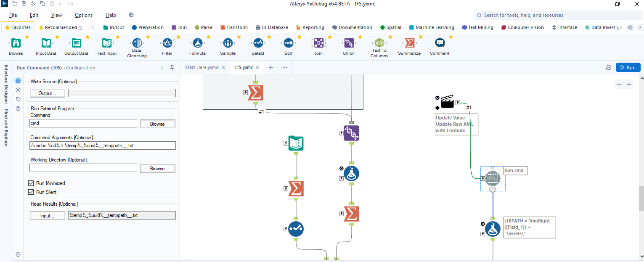Click the Filter tool in Favorites
Image resolution: width=644 pixels, height=262 pixels.
[167, 43]
